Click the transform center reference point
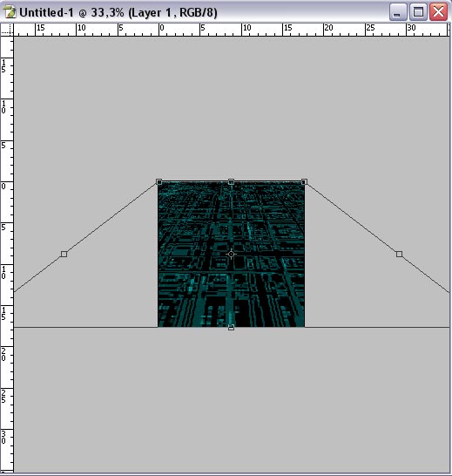This screenshot has height=476, width=452. tap(231, 254)
